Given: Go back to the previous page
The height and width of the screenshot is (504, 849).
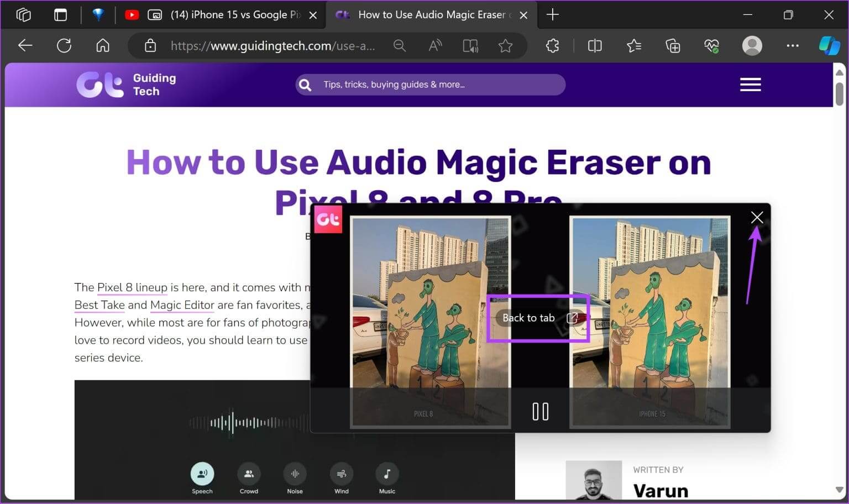Looking at the screenshot, I should [25, 46].
